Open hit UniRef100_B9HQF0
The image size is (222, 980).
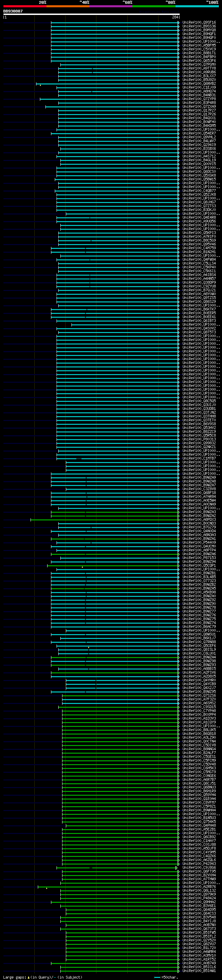tap(199, 38)
